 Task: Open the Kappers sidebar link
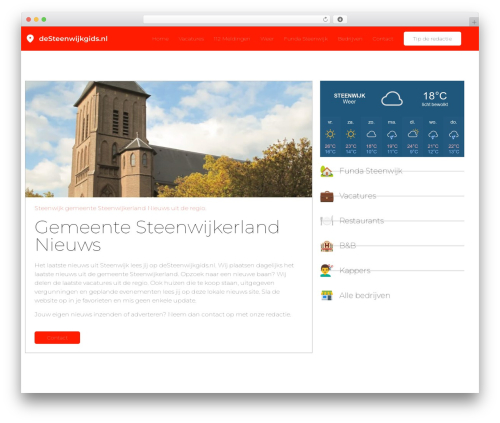coord(355,270)
